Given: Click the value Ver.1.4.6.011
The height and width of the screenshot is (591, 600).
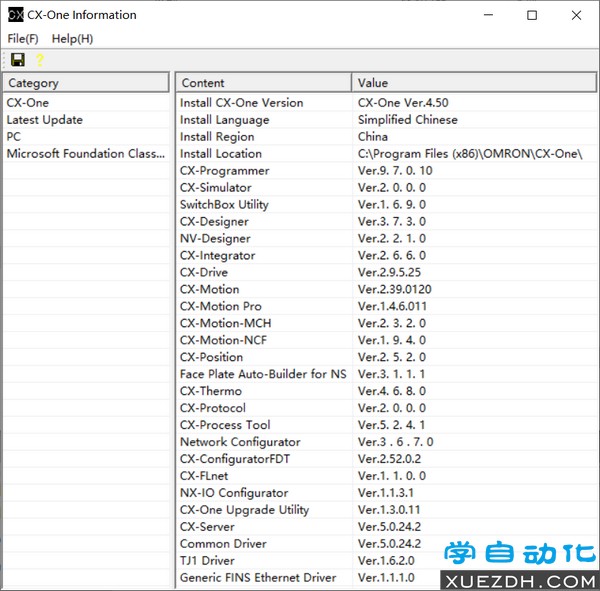Looking at the screenshot, I should point(392,306).
